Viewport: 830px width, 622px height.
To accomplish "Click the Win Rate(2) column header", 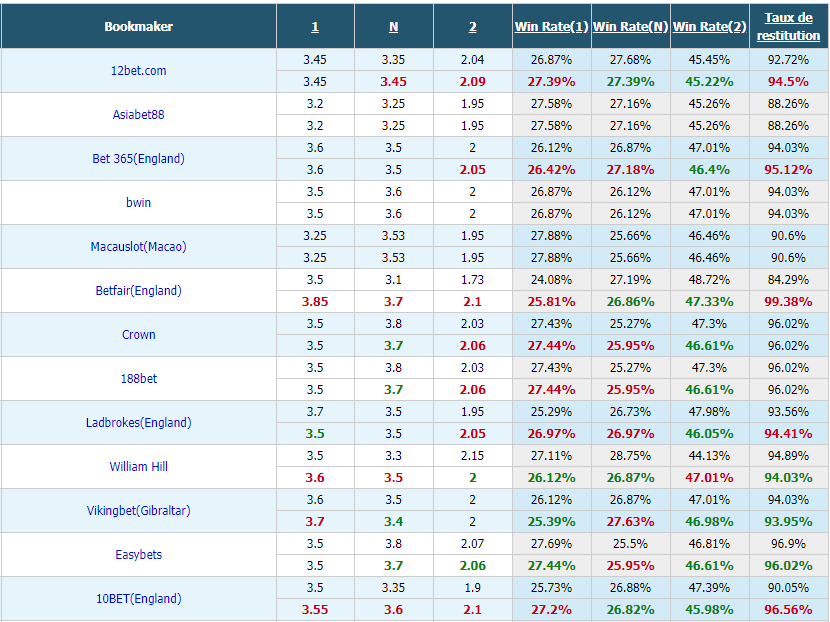I will click(709, 26).
